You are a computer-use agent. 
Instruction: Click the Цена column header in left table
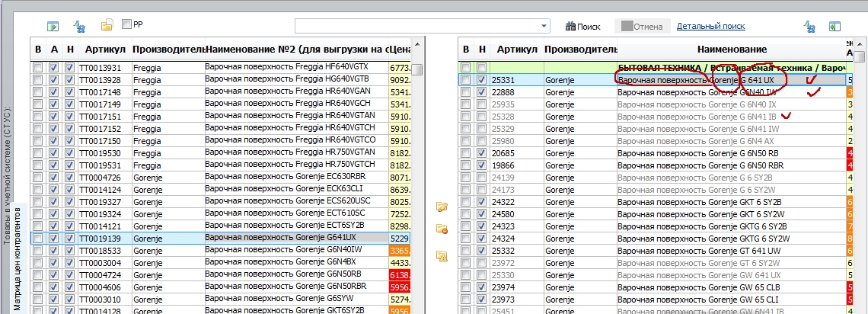(400, 50)
